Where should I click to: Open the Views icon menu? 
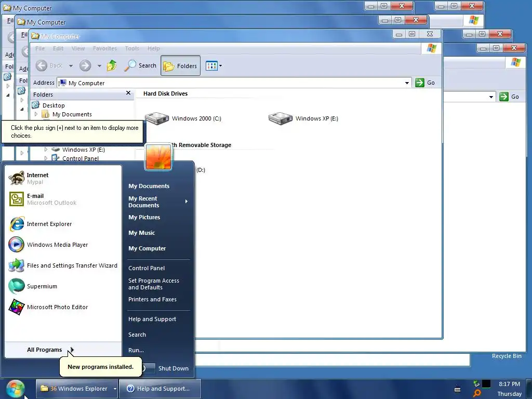pos(214,66)
